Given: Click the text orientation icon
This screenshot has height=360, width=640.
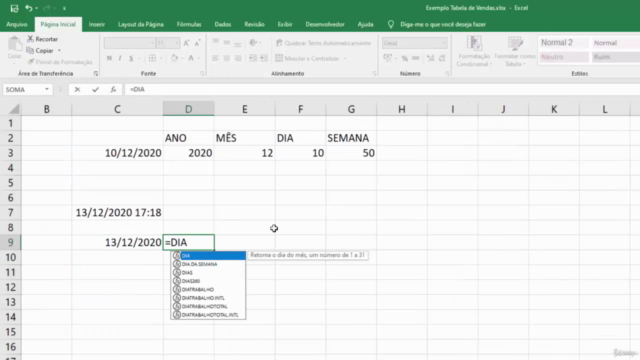Looking at the screenshot, I should [253, 43].
